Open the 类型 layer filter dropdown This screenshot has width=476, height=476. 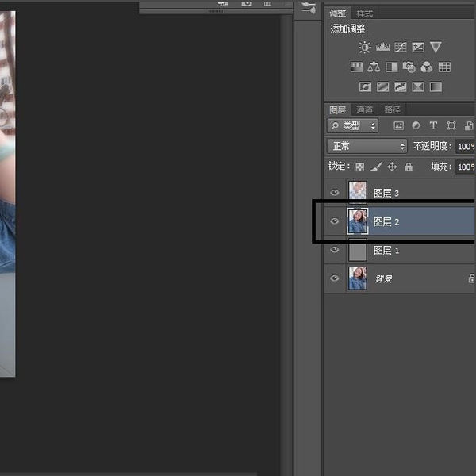click(x=352, y=125)
